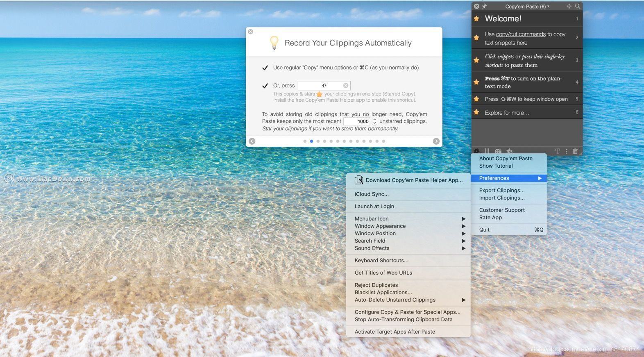Click star beside 'keep window open' clipping
The height and width of the screenshot is (357, 644).
pos(476,99)
